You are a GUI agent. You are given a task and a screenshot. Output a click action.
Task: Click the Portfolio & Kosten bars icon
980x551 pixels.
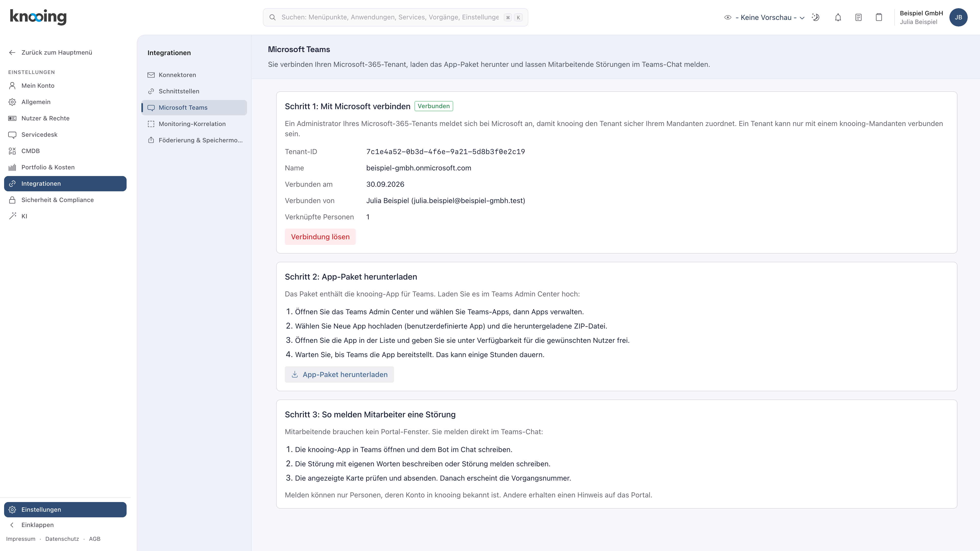click(12, 167)
